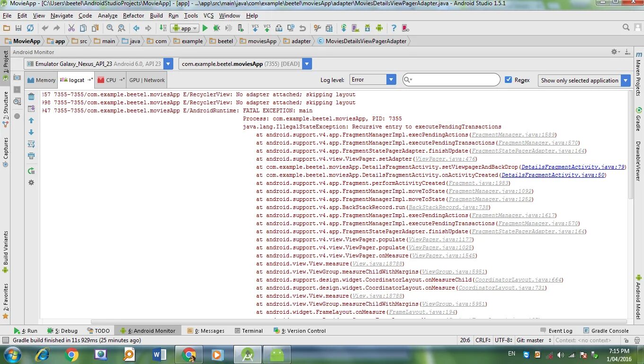Click the logcat search input field
Image resolution: width=644 pixels, height=364 pixels.
point(451,80)
